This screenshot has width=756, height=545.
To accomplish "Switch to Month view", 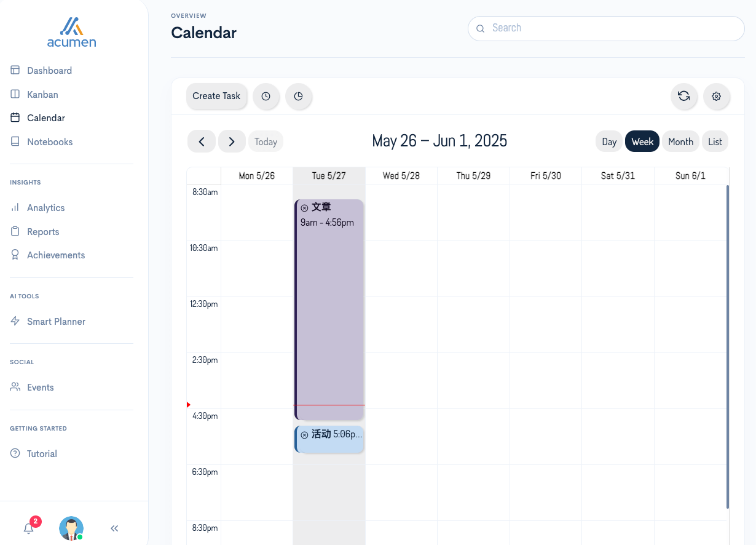I will 680,141.
